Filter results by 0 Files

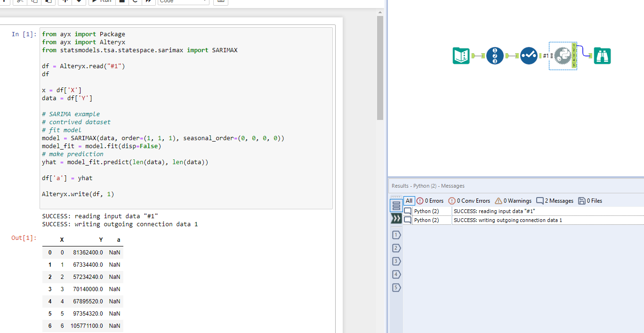pos(590,201)
